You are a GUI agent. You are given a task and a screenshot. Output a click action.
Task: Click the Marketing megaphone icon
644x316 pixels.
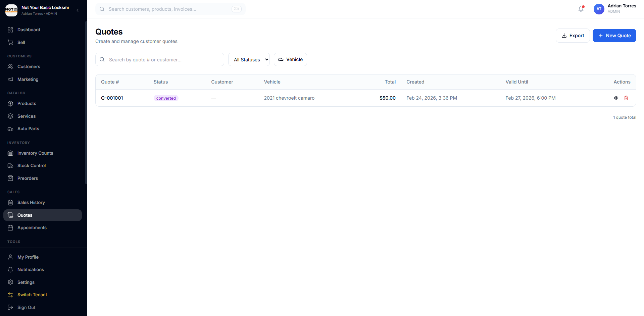click(x=10, y=80)
